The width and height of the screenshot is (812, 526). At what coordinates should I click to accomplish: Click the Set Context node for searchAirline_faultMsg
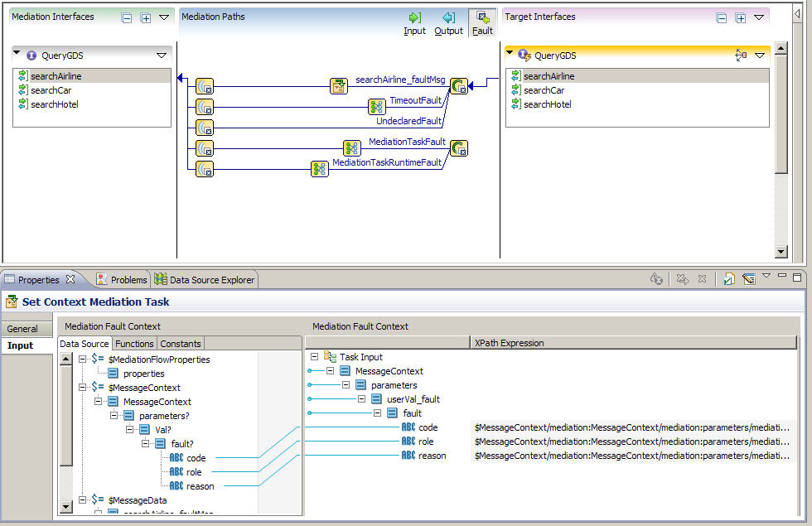(x=339, y=86)
